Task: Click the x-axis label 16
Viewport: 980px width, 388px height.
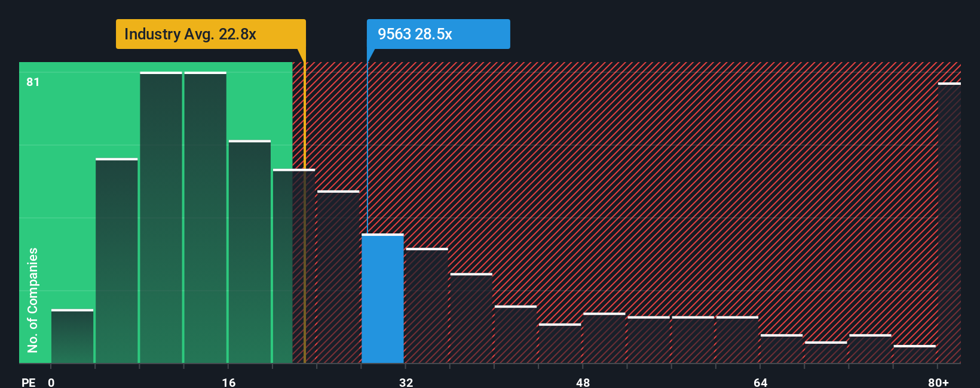Action: click(229, 382)
